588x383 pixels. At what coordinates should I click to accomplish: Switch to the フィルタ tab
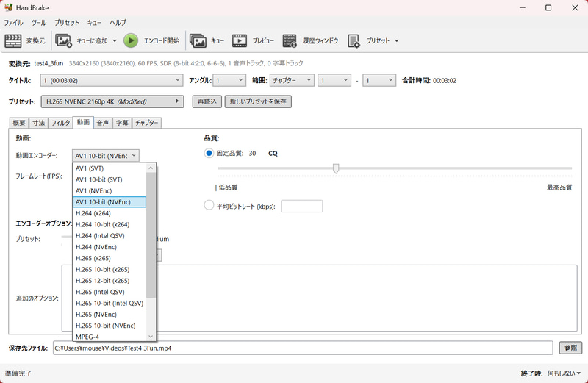point(60,123)
